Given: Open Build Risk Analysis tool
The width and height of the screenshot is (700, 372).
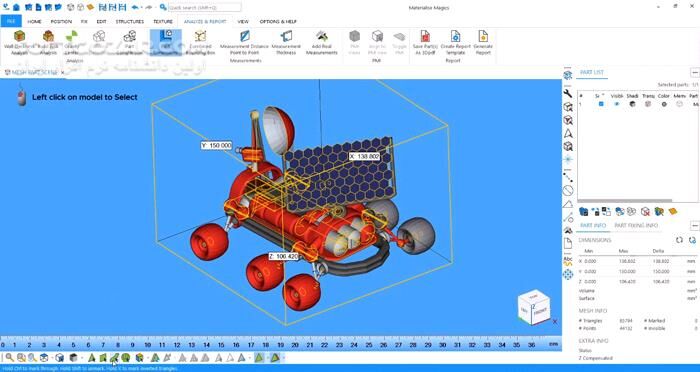Looking at the screenshot, I should pos(48,42).
